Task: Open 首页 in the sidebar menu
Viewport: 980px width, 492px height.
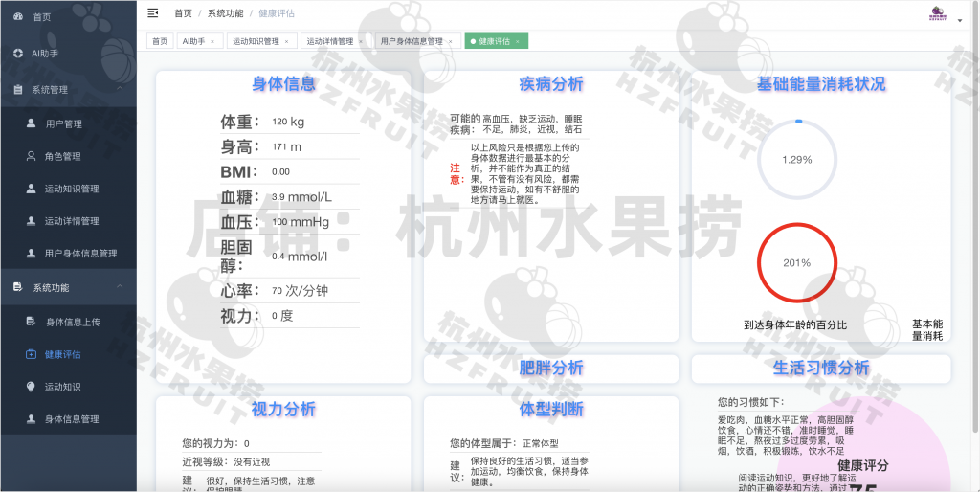Action: 68,17
